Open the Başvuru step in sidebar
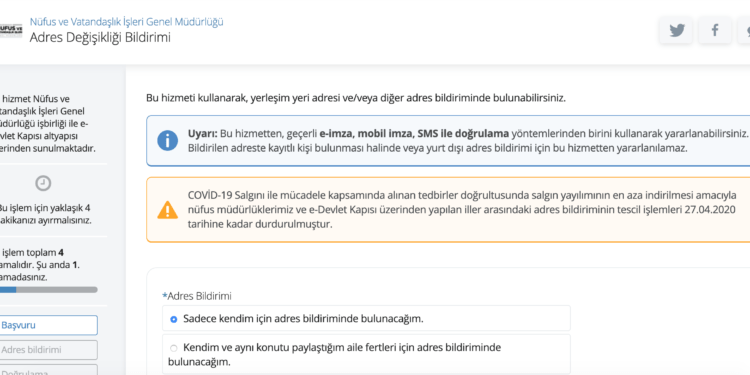The width and height of the screenshot is (750, 375). point(49,325)
